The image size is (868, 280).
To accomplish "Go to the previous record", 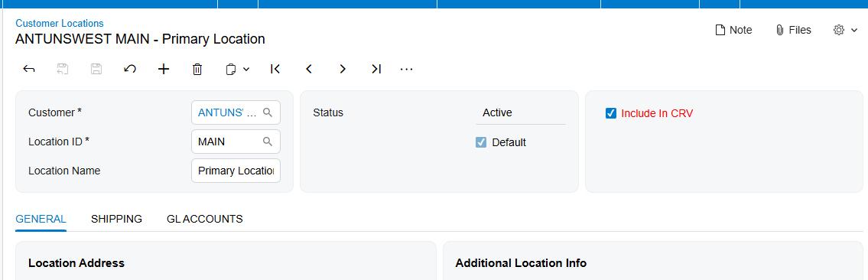I will pyautogui.click(x=309, y=69).
